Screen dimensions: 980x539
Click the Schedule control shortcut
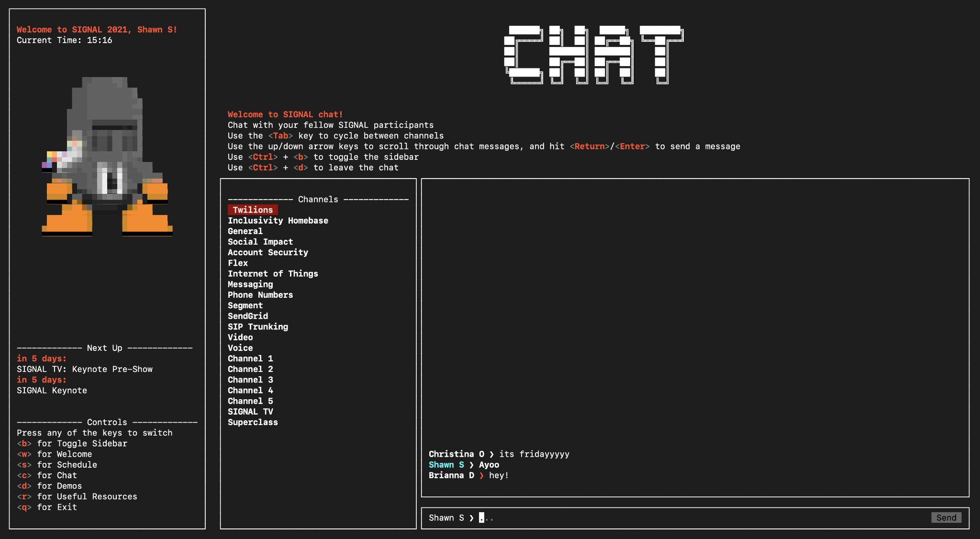(57, 465)
